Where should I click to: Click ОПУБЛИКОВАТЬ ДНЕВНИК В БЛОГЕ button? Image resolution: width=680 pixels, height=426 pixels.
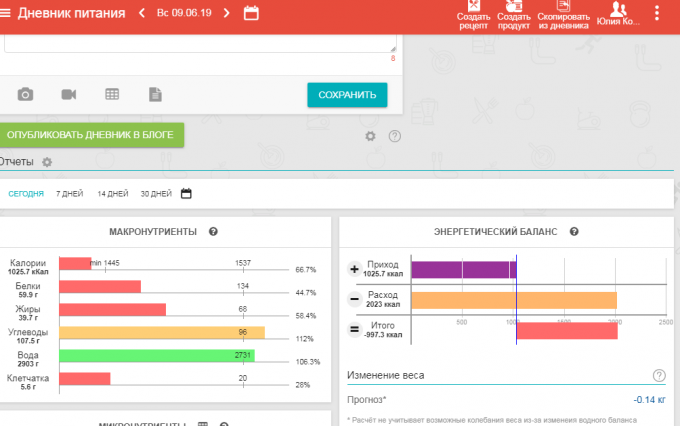coord(92,135)
